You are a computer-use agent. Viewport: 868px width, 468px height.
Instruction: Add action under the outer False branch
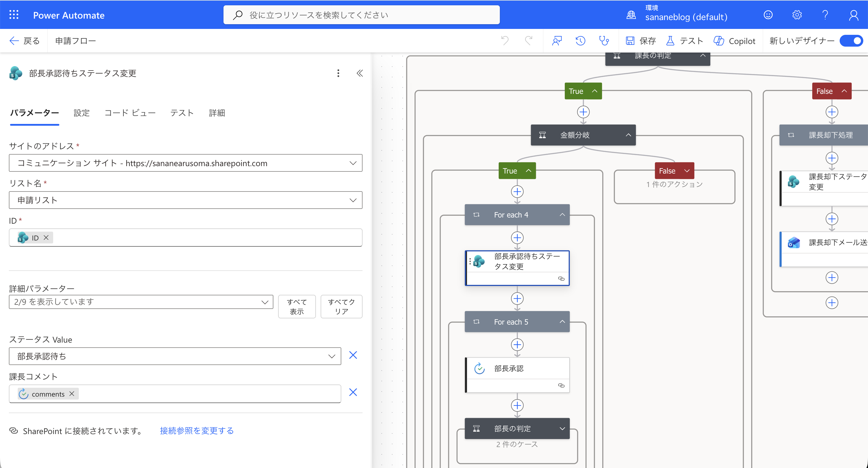[832, 112]
